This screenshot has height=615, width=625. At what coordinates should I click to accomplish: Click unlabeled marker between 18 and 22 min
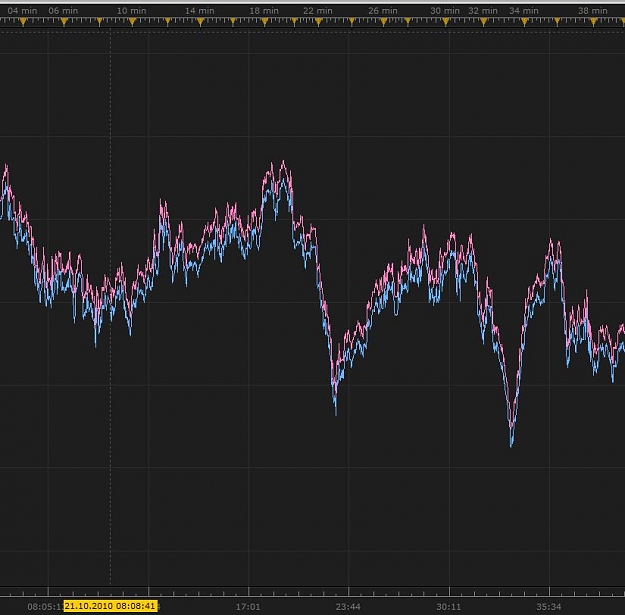[x=294, y=22]
